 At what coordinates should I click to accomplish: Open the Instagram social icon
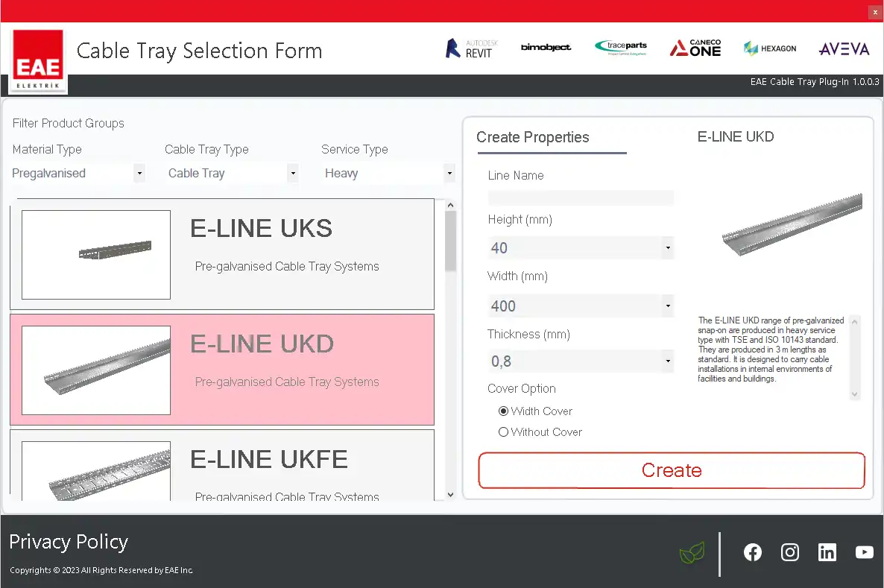790,552
